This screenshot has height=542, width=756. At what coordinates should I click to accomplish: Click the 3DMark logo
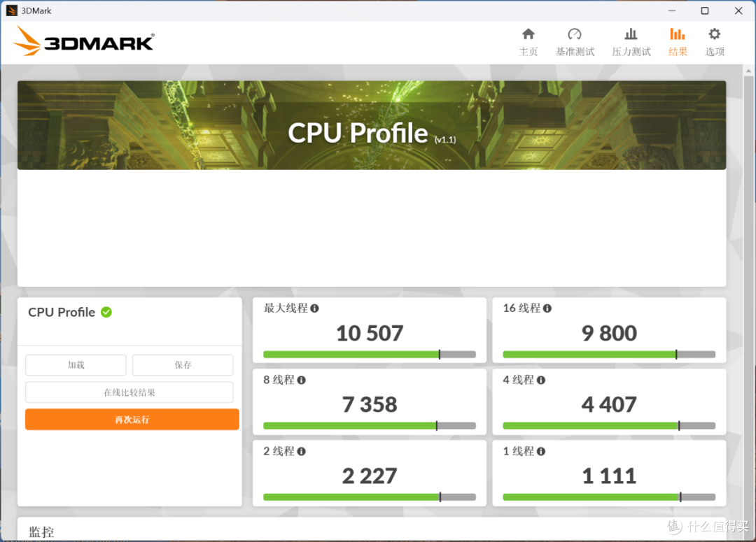click(x=83, y=41)
